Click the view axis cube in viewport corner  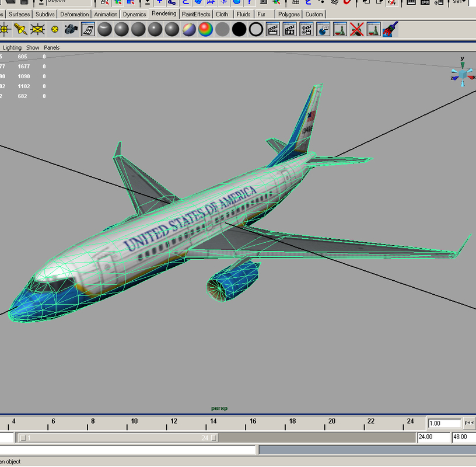click(x=463, y=75)
